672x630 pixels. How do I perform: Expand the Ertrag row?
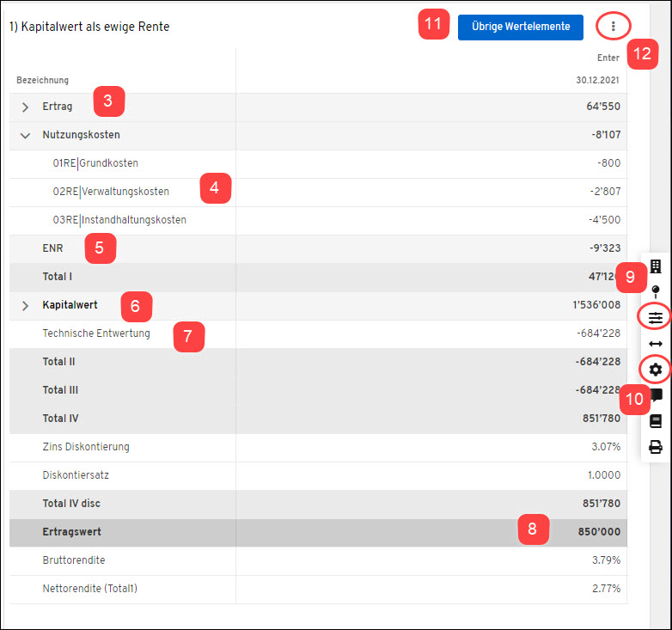(x=25, y=107)
